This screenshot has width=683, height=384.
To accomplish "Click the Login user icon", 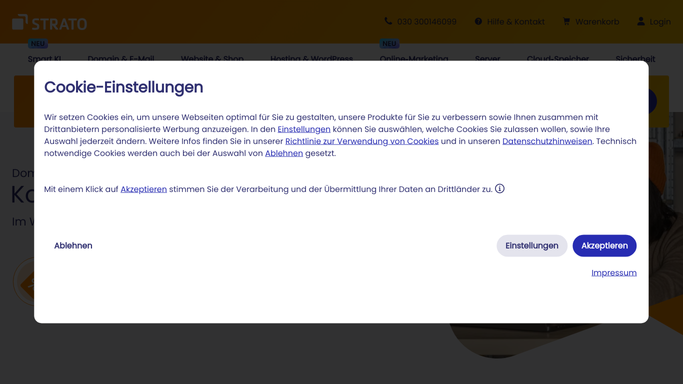I will click(641, 21).
